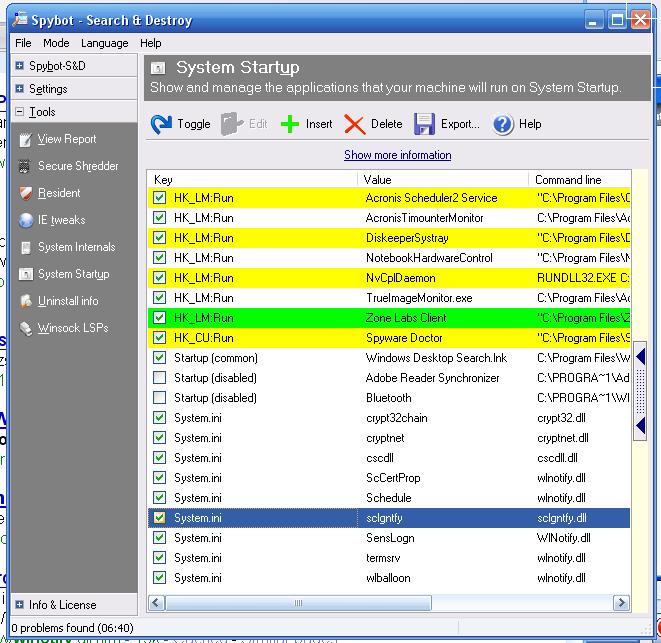
Task: Expand the Spybot-S&D sidebar section
Action: coord(19,66)
